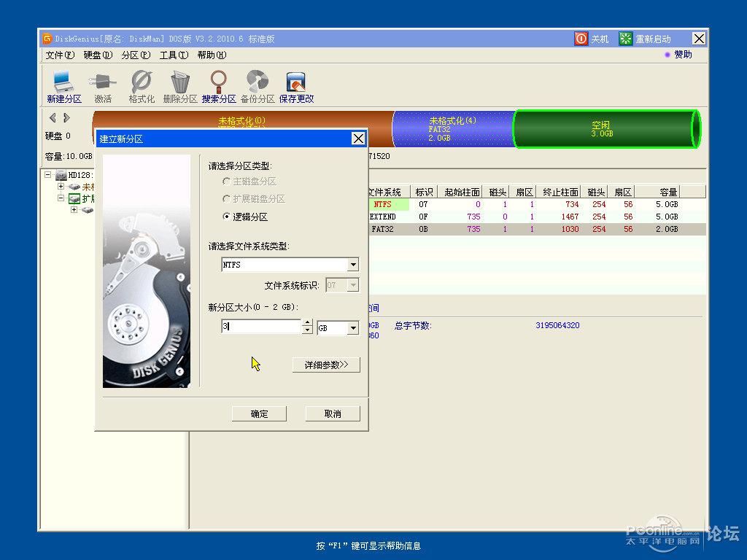Screen dimensions: 747x560
Task: Click the Backup Partition (备份分区) disc icon
Action: 258,87
